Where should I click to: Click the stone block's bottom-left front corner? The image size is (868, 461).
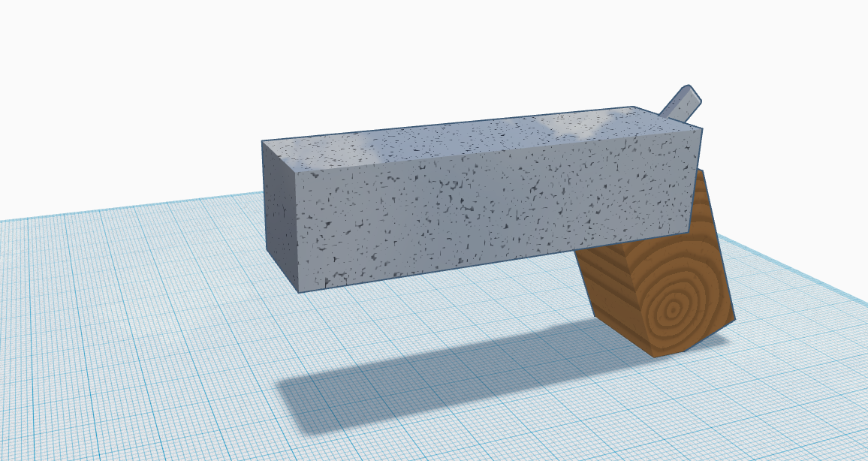[300, 291]
